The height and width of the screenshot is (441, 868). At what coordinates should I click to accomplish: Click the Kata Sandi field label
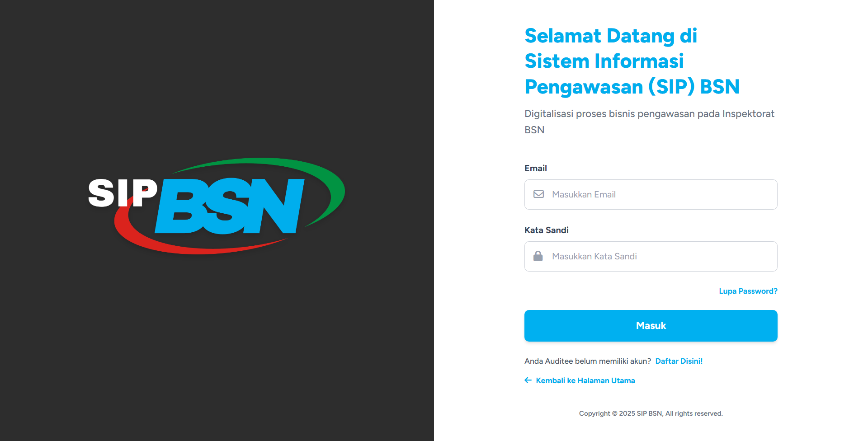coord(546,230)
